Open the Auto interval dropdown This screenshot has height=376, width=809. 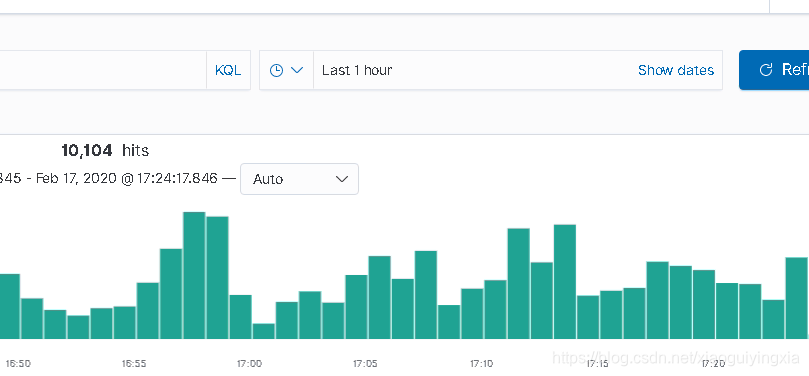[299, 179]
